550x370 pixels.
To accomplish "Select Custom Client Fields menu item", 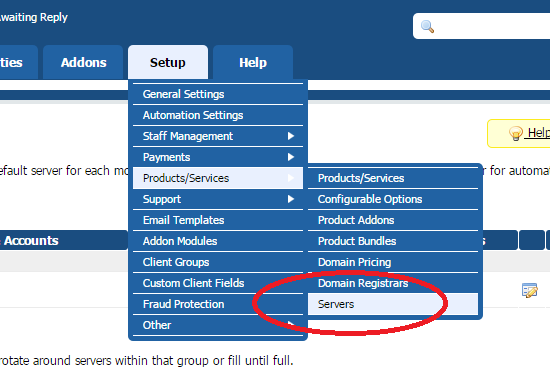I will (x=218, y=283).
